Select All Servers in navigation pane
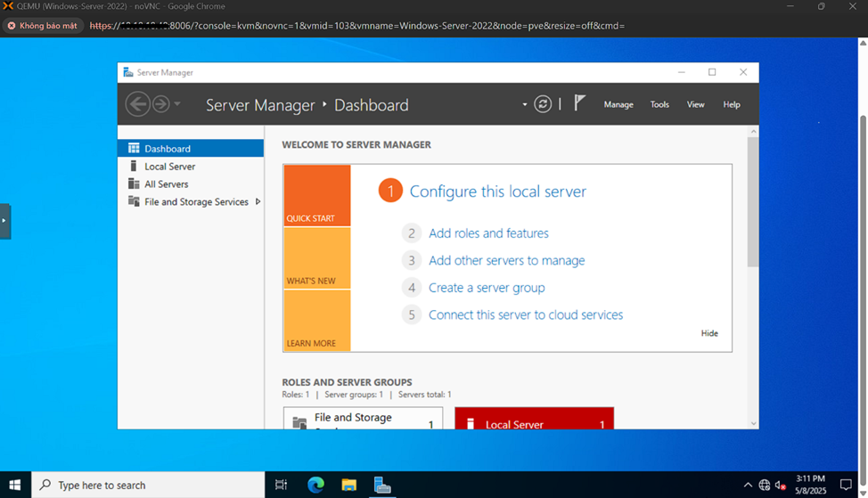 tap(167, 184)
